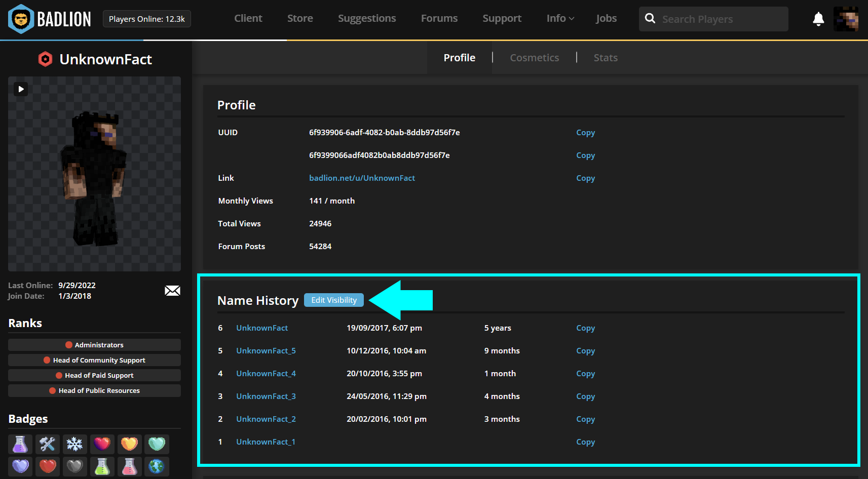
Task: Switch to the Stats tab
Action: coord(606,58)
